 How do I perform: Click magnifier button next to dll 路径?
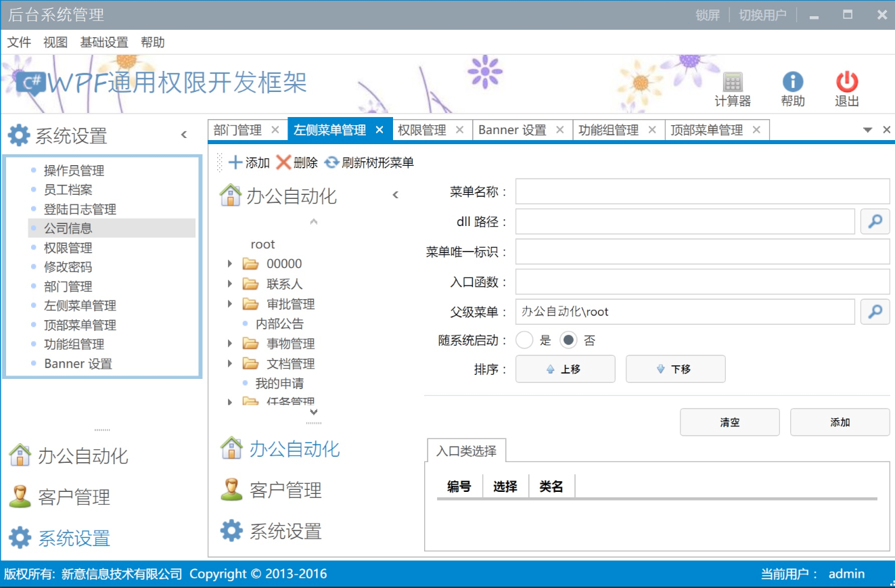tap(875, 221)
